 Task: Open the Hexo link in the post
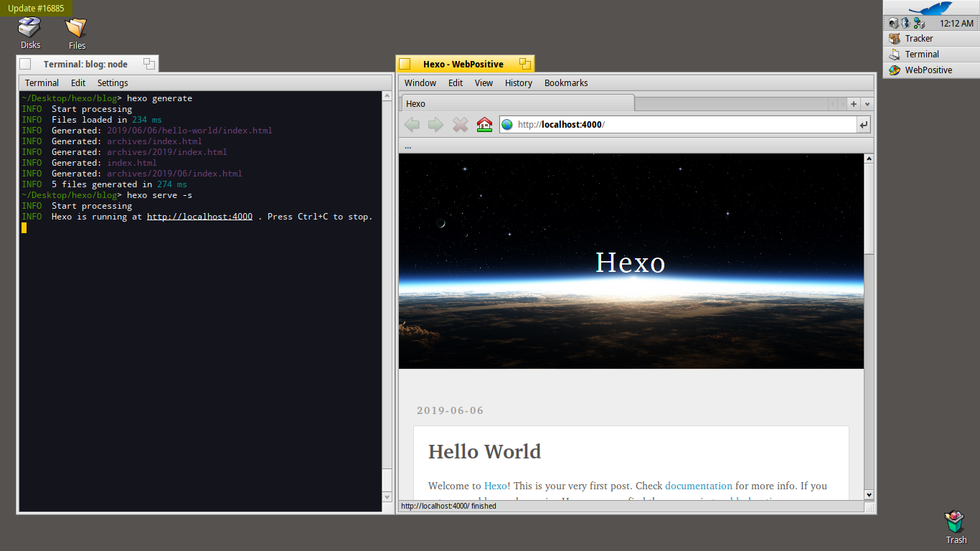[495, 486]
